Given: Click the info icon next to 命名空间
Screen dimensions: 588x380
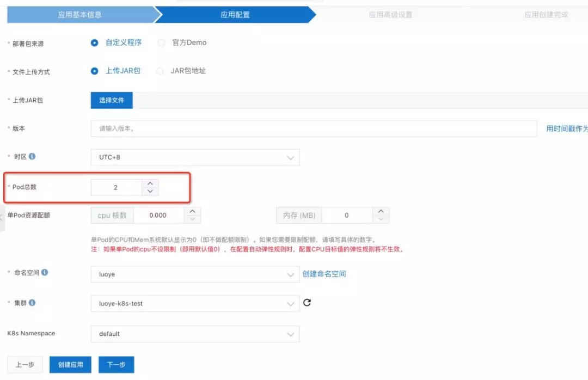Looking at the screenshot, I should click(45, 272).
